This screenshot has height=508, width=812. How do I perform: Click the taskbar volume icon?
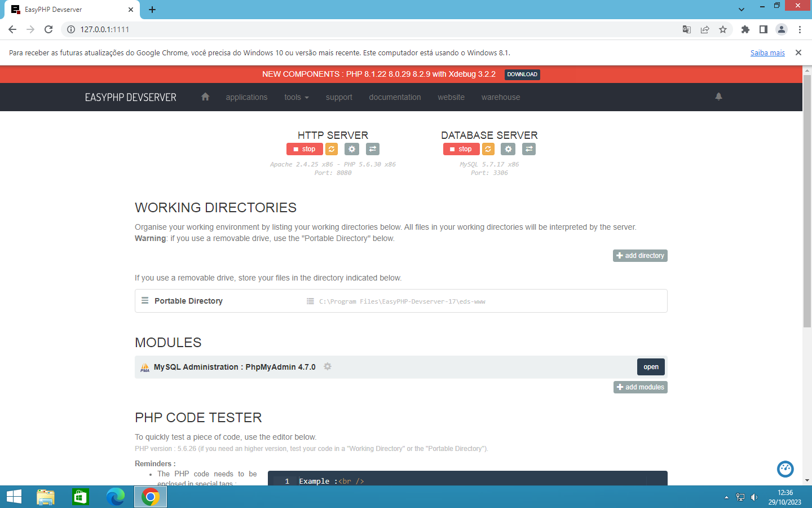click(x=754, y=497)
